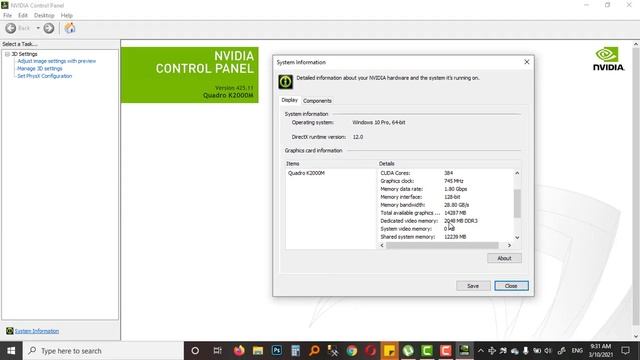Click the details vertical scrollbar thumb
The width and height of the screenshot is (640, 360).
pos(517,203)
